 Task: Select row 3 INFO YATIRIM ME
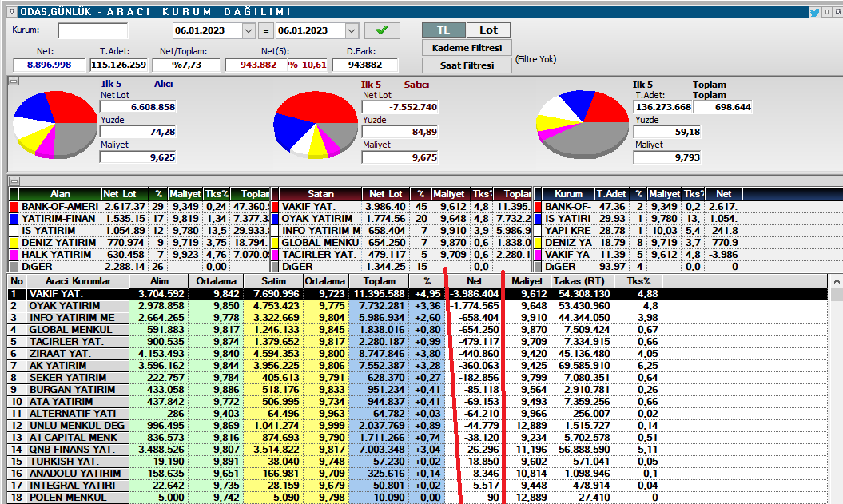click(416, 318)
